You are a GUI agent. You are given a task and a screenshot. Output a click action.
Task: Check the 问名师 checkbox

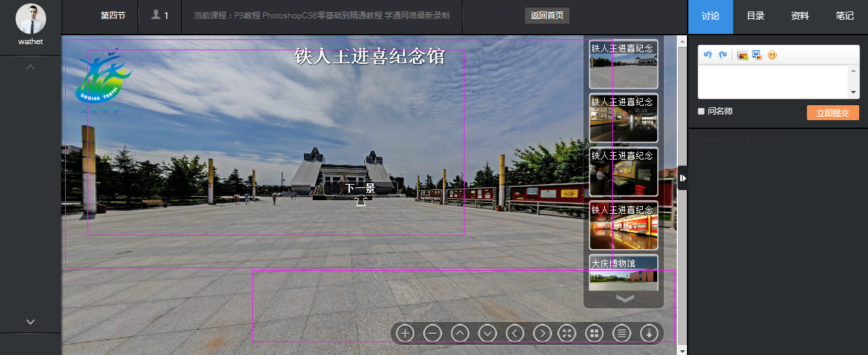click(x=701, y=111)
